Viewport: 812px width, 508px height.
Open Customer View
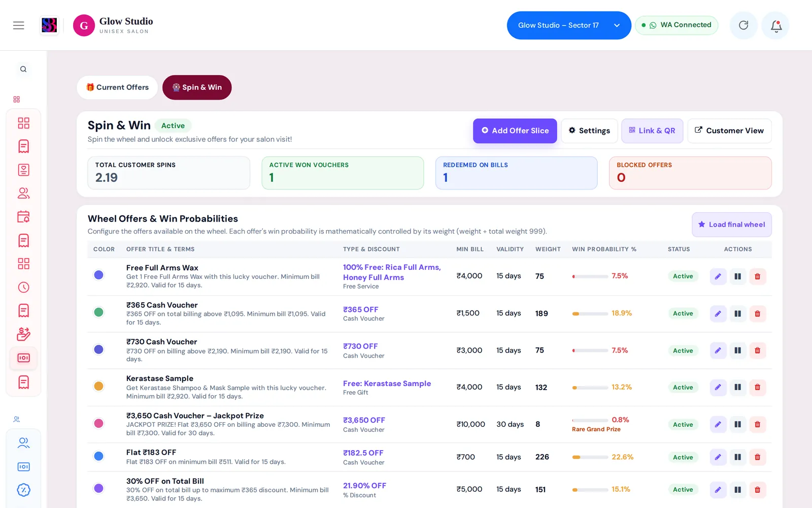(x=729, y=131)
